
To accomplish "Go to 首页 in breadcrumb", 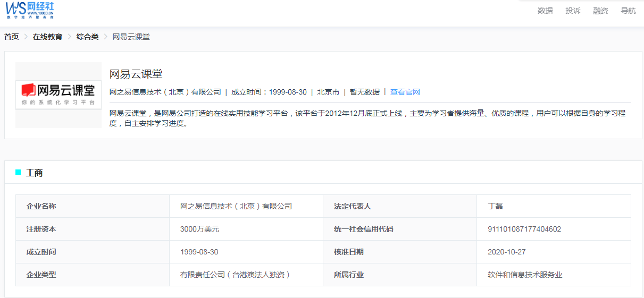I will point(12,37).
